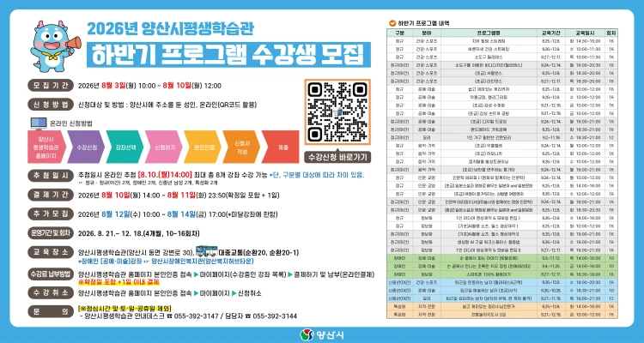The height and width of the screenshot is (343, 644).
Task: Click the text 2026. 8. 21.~ 12. 18.(4개월, 10~16회차)
Action: click(x=139, y=233)
